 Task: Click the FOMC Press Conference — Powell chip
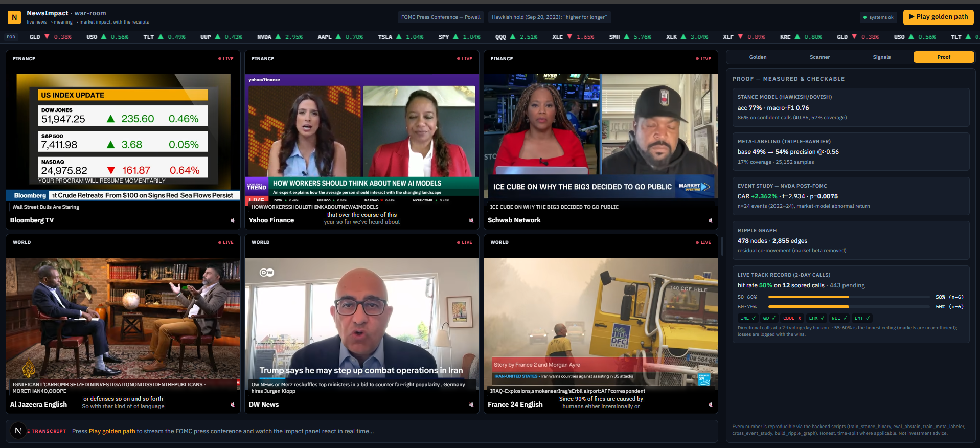[x=441, y=17]
